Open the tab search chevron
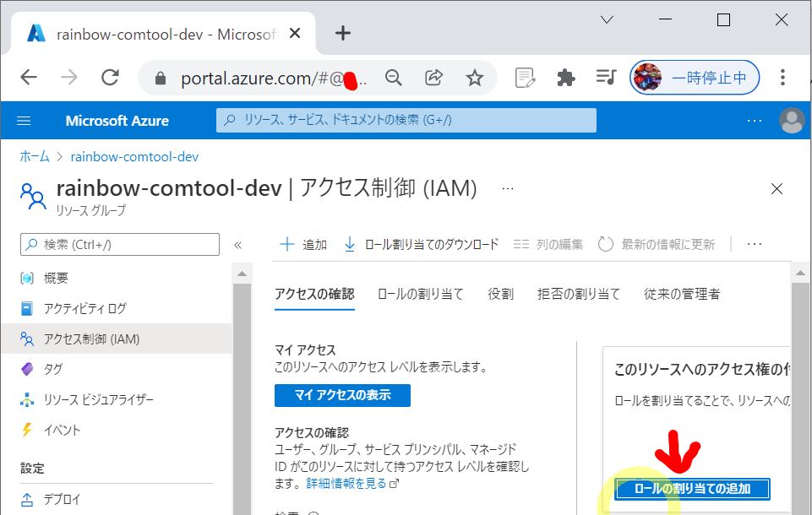The image size is (812, 515). (607, 19)
